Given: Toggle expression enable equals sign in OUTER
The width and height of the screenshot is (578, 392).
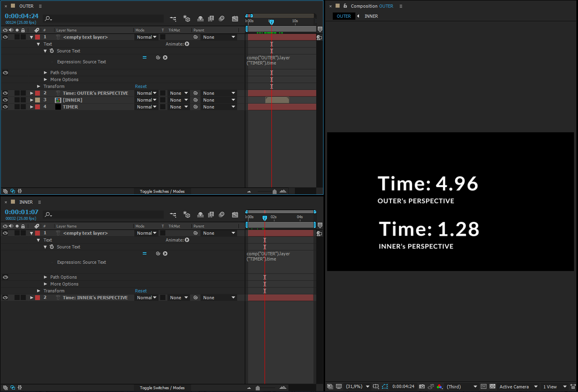Looking at the screenshot, I should click(144, 58).
